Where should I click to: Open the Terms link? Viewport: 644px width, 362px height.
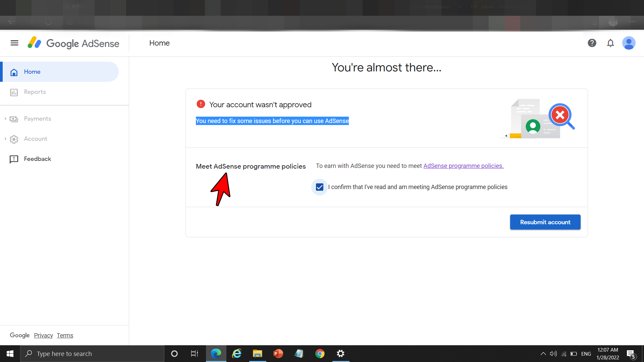(x=65, y=335)
